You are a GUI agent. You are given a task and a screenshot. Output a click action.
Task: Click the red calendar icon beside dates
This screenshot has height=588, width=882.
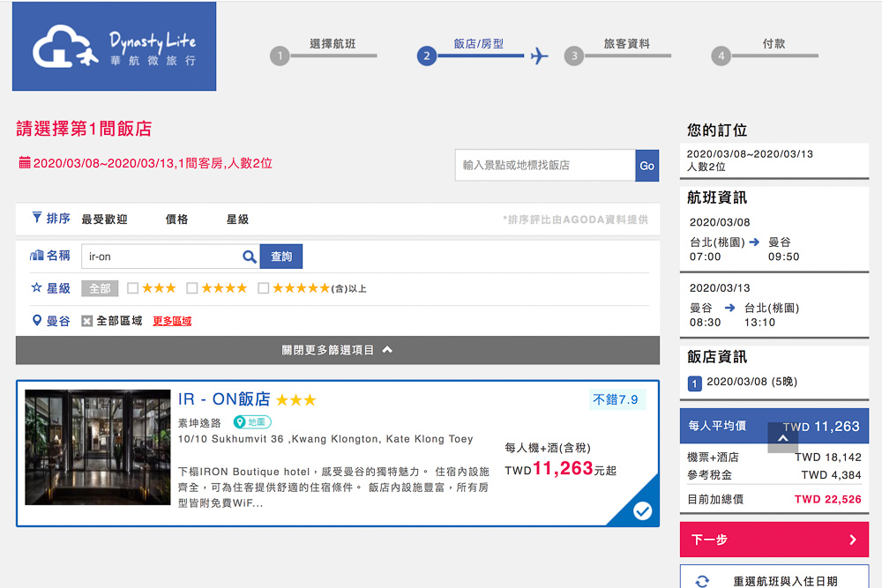pos(24,163)
